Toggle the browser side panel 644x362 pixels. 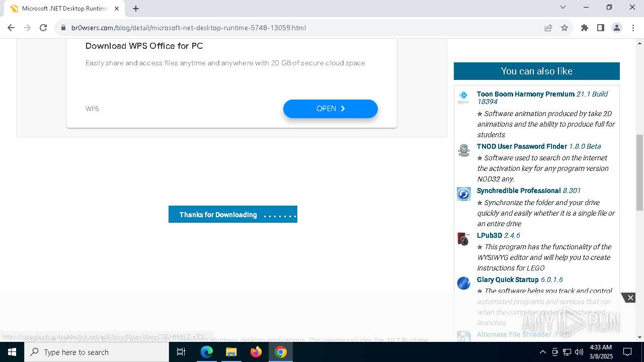[601, 28]
